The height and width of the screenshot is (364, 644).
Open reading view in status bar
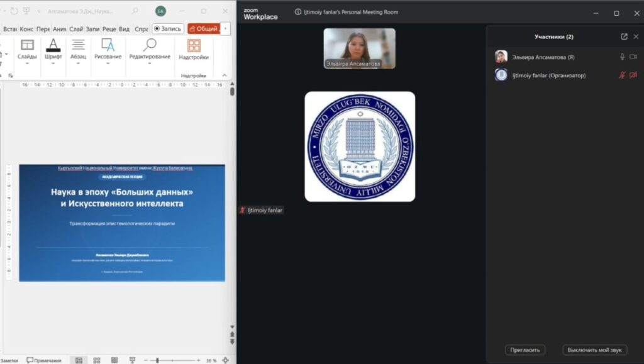pyautogui.click(x=114, y=360)
